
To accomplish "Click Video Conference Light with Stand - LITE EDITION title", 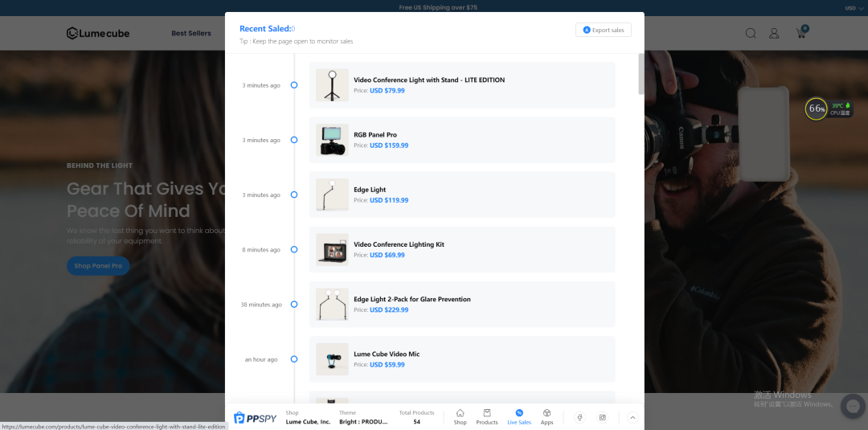I will tap(429, 80).
